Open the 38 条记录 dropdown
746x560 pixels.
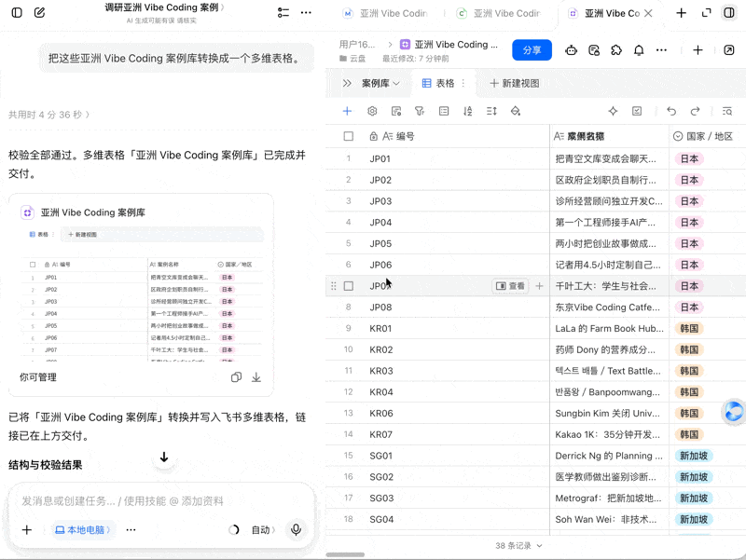point(518,546)
